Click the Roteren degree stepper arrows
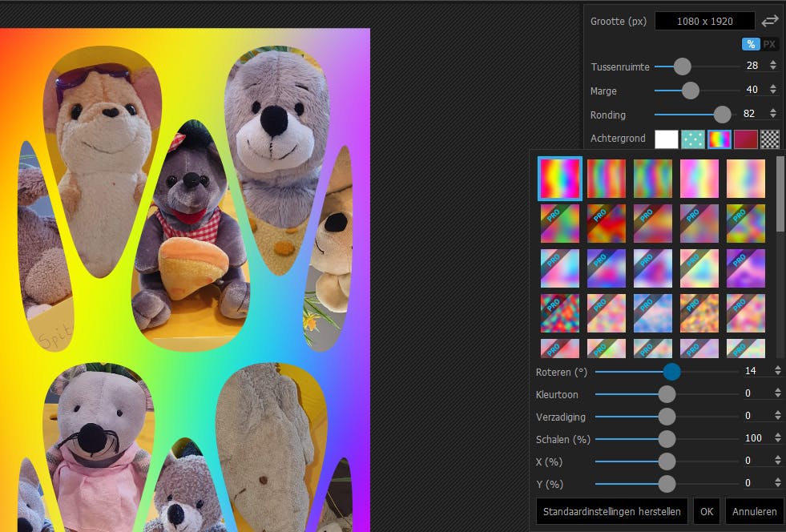Screen dimensions: 786x532 pos(777,370)
